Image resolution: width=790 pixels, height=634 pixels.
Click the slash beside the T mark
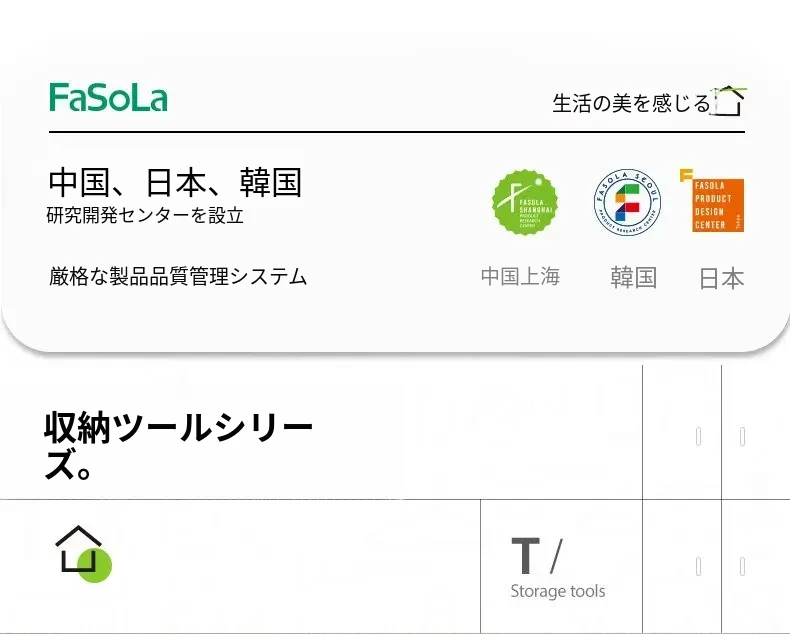click(x=556, y=556)
